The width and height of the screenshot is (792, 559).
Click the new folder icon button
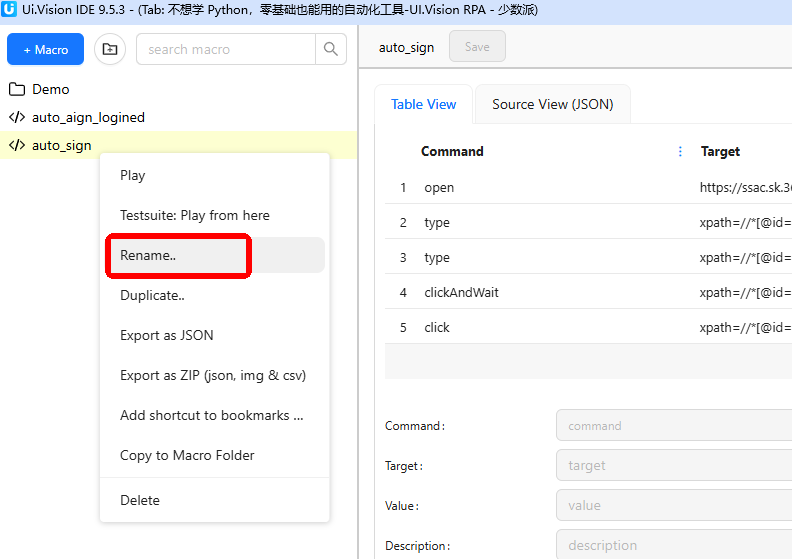pos(110,49)
